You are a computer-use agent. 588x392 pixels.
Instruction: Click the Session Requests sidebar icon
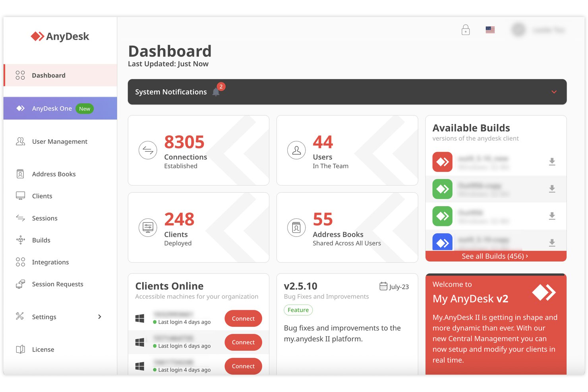(x=20, y=284)
